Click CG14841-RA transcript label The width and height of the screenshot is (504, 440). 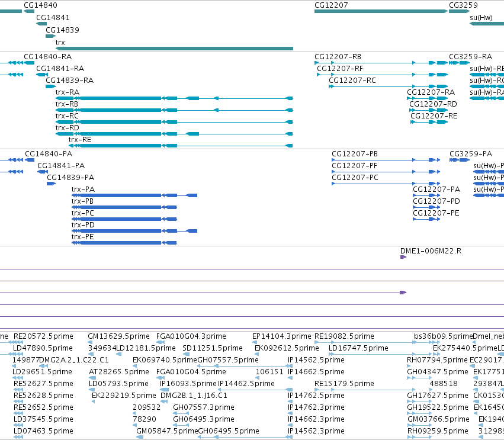(60, 69)
